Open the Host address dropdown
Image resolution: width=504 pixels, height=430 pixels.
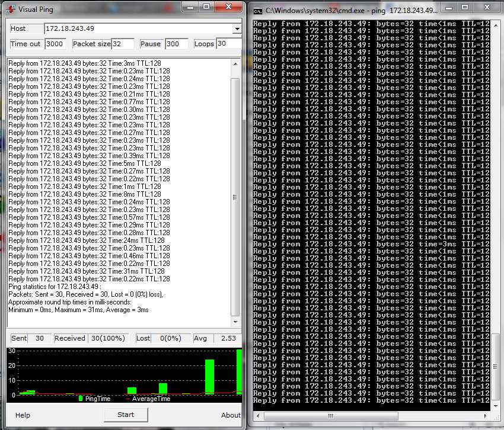pos(237,28)
